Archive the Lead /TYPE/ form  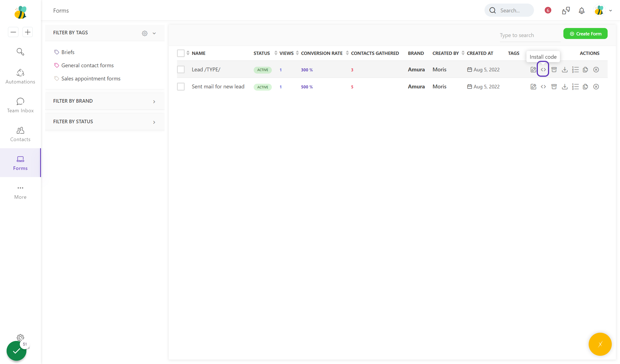(x=554, y=70)
